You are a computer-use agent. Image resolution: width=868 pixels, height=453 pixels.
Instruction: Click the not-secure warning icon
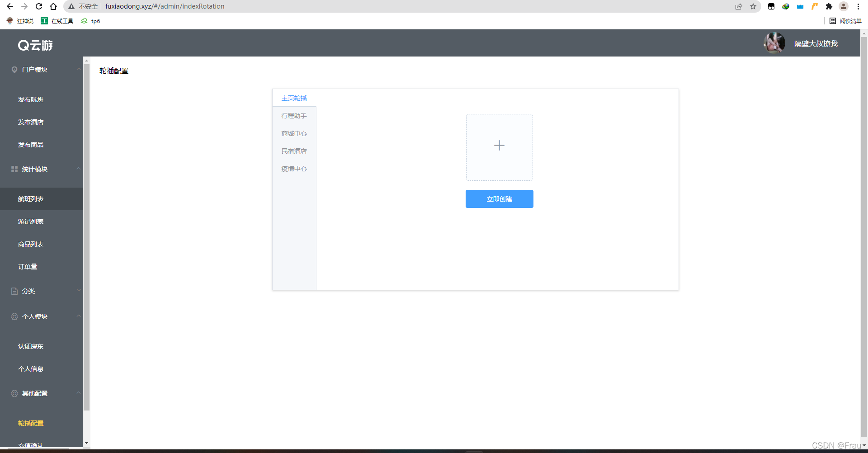pyautogui.click(x=71, y=6)
